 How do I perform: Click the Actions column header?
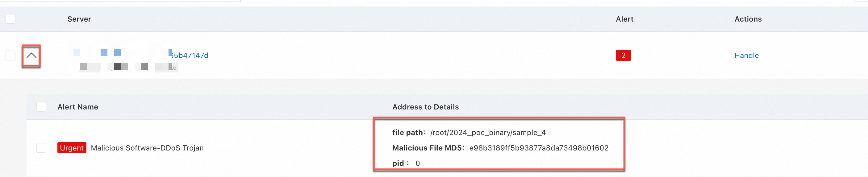tap(748, 19)
